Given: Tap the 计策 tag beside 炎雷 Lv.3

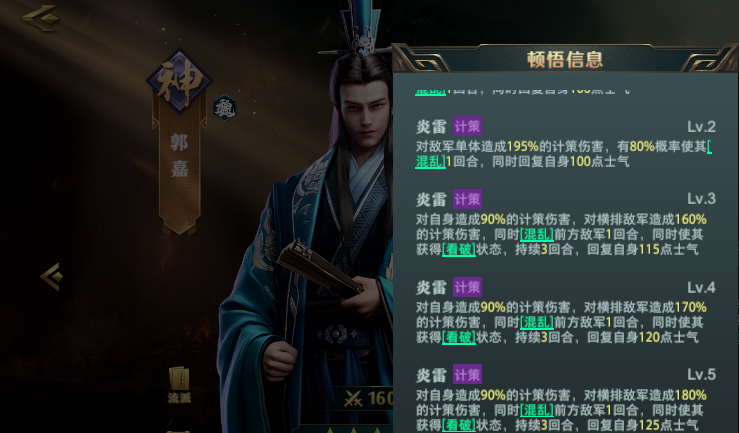Looking at the screenshot, I should click(x=467, y=199).
